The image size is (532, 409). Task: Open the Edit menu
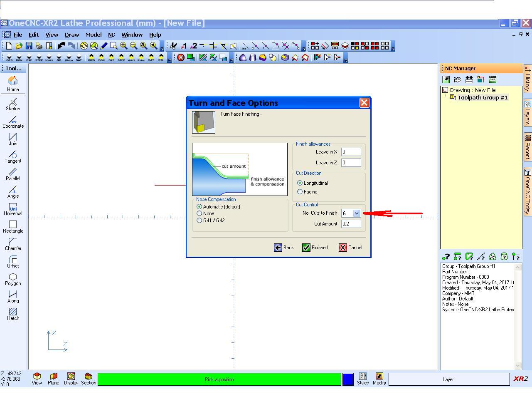coord(33,35)
